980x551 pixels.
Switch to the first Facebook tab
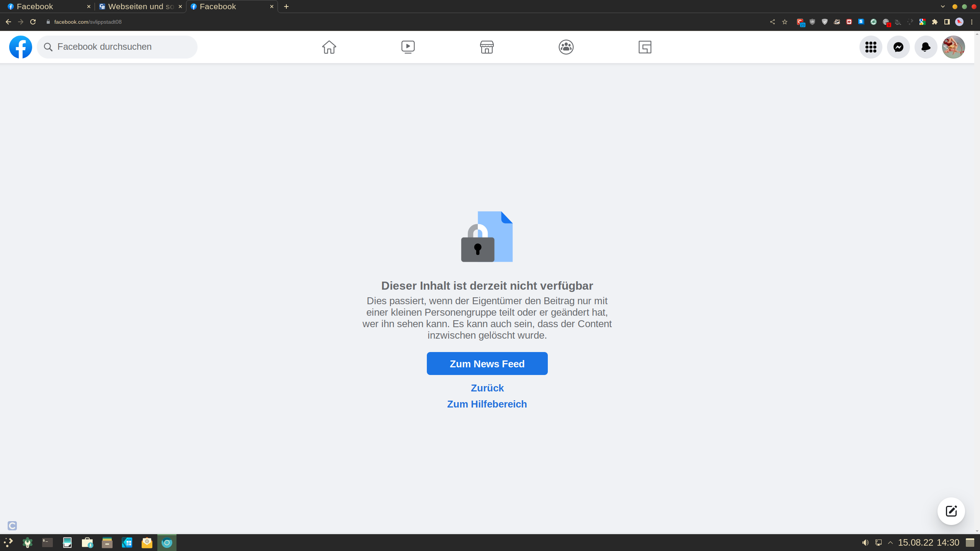pyautogui.click(x=45, y=7)
